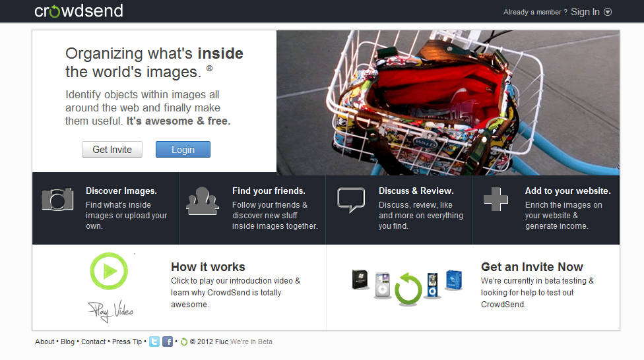Open the Add to your website heading

tap(567, 191)
